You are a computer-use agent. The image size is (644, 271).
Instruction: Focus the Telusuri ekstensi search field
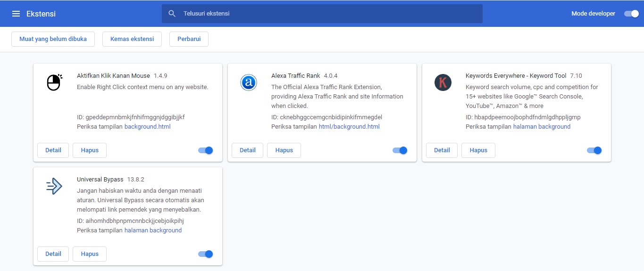click(322, 14)
